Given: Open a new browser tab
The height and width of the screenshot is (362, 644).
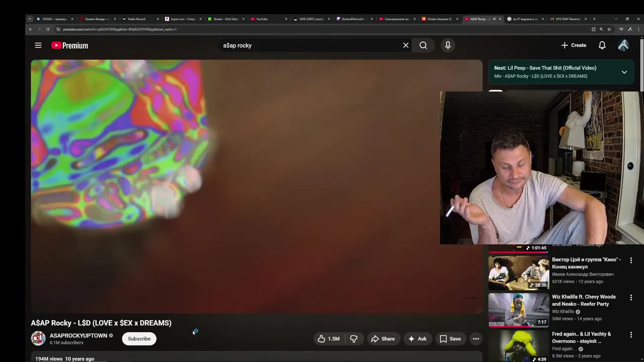Looking at the screenshot, I should coord(594,19).
